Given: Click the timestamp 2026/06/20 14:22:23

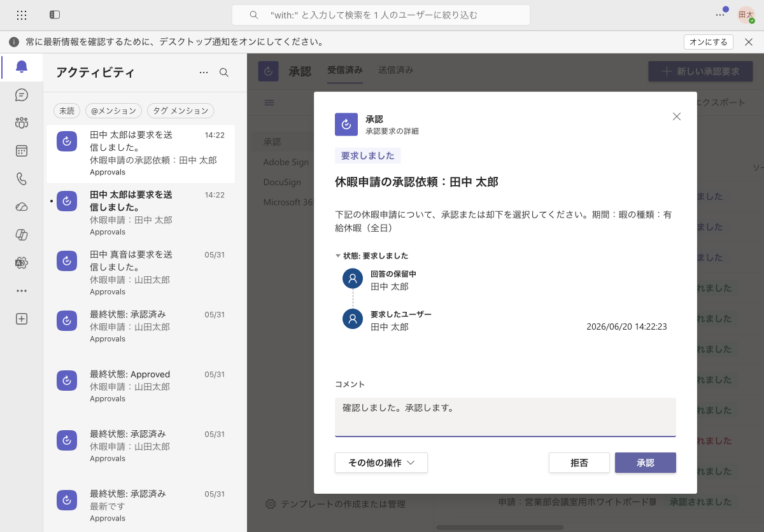Looking at the screenshot, I should click(x=626, y=326).
